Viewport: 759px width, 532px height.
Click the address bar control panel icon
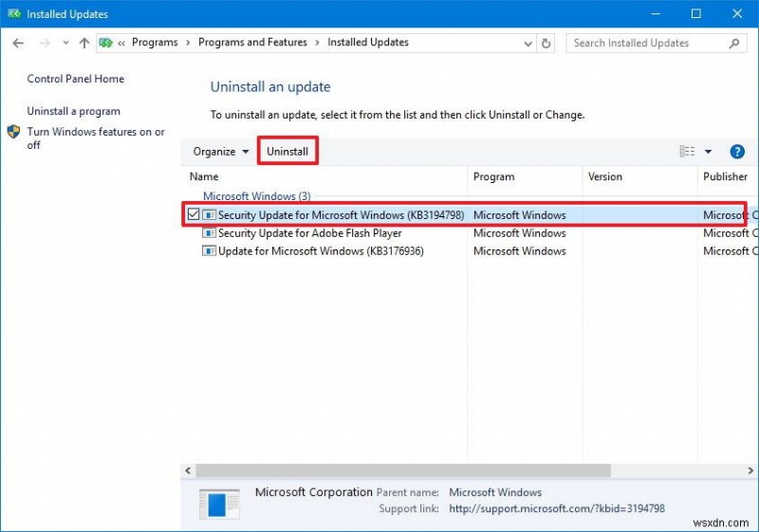pos(105,43)
